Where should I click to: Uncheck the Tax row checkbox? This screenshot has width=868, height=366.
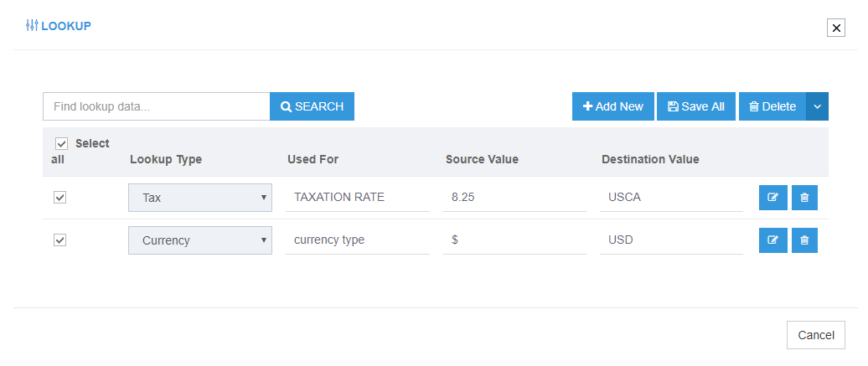point(59,198)
